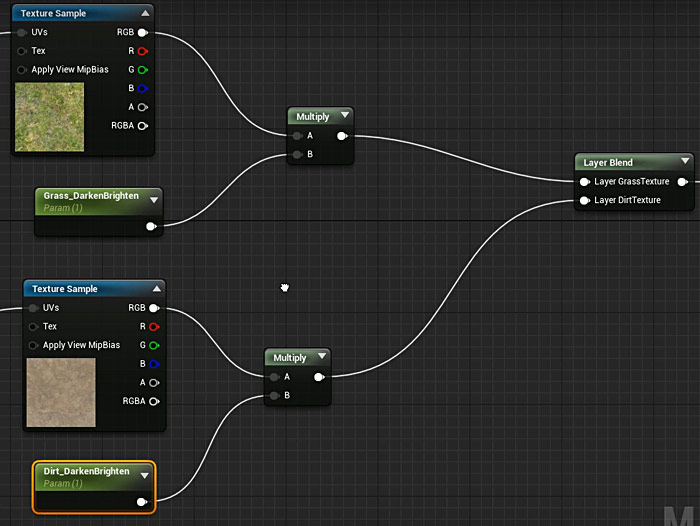Viewport: 700px width, 526px height.
Task: Click the red R output pin on grass Texture Sample
Action: tap(143, 51)
